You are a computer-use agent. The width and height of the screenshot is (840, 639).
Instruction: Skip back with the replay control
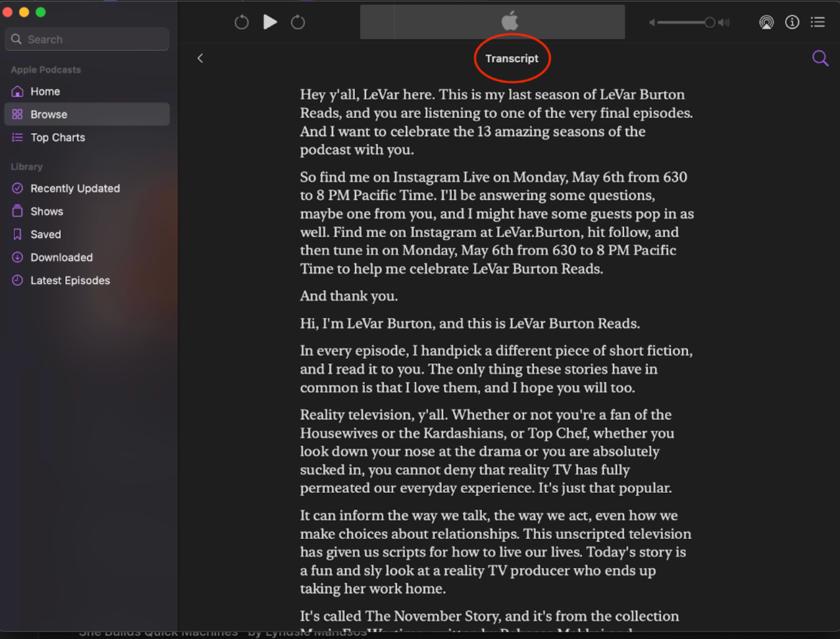(x=241, y=22)
